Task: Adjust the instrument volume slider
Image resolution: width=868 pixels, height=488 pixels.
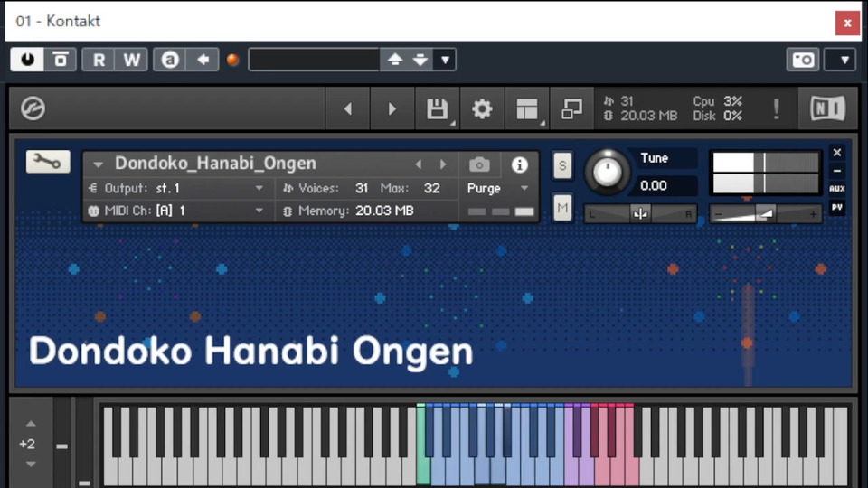Action: click(x=766, y=213)
